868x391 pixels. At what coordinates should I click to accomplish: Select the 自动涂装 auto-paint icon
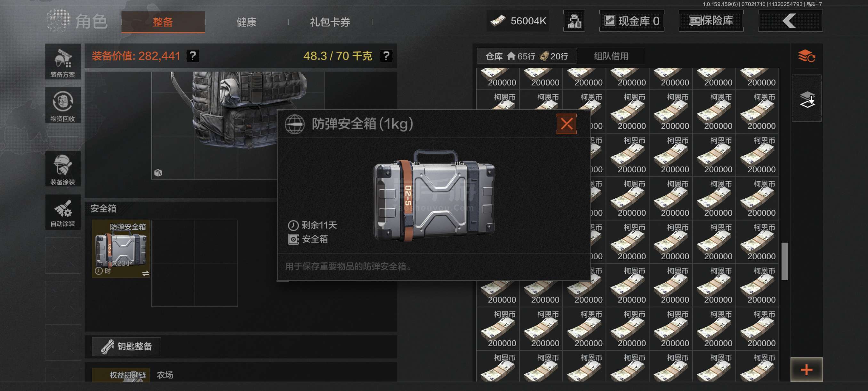click(63, 212)
